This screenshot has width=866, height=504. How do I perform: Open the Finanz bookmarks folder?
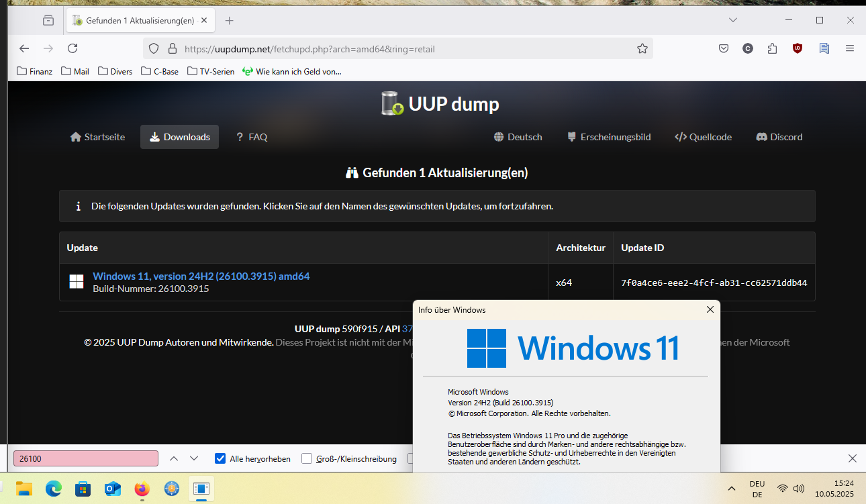pyautogui.click(x=35, y=71)
